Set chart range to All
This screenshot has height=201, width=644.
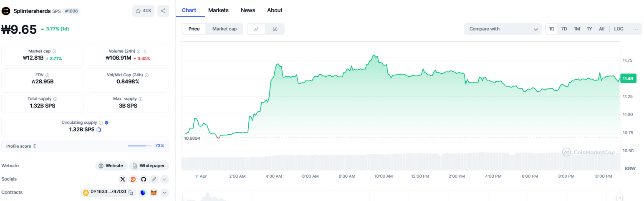[x=601, y=29]
